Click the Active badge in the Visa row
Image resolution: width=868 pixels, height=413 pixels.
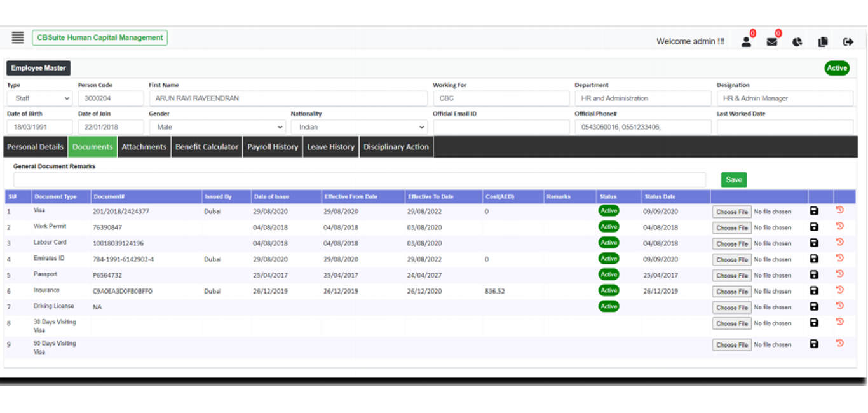pos(609,211)
